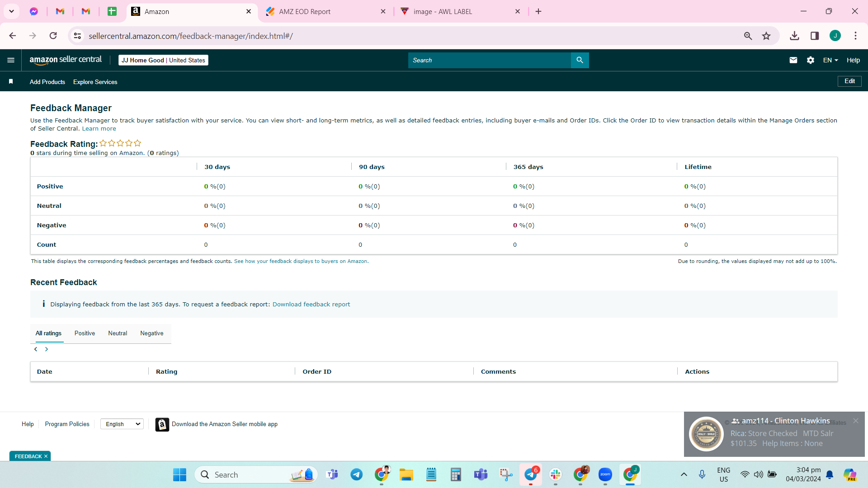Switch to the Positive feedback tab
The width and height of the screenshot is (868, 488).
pos(85,333)
